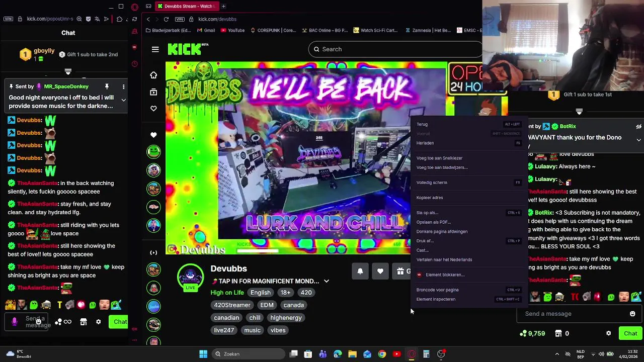Open Devubbs channel avatar
The image size is (644, 362).
190,277
